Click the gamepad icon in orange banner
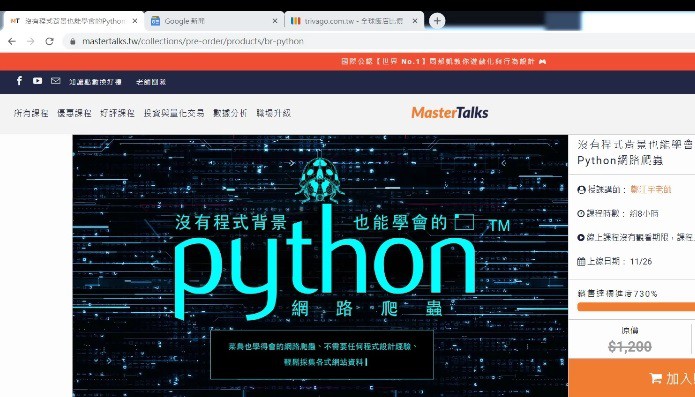This screenshot has height=397, width=695. point(543,62)
